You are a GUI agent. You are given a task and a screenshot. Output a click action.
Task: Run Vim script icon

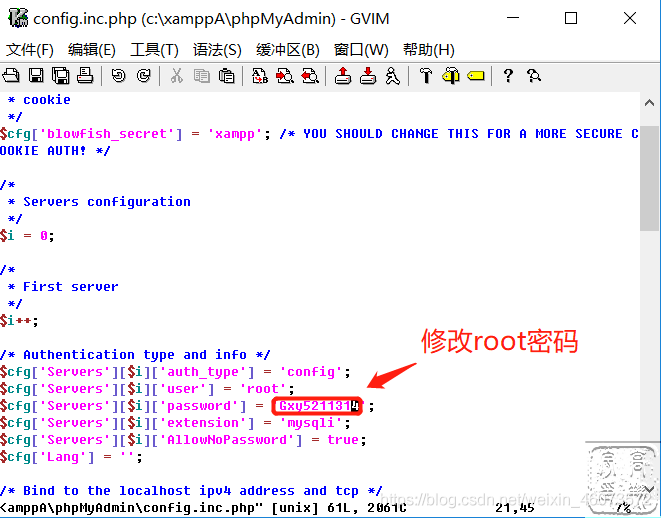coord(392,76)
